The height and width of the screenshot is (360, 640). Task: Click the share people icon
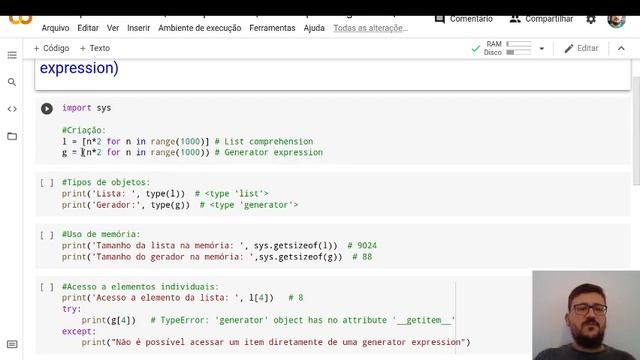click(515, 19)
